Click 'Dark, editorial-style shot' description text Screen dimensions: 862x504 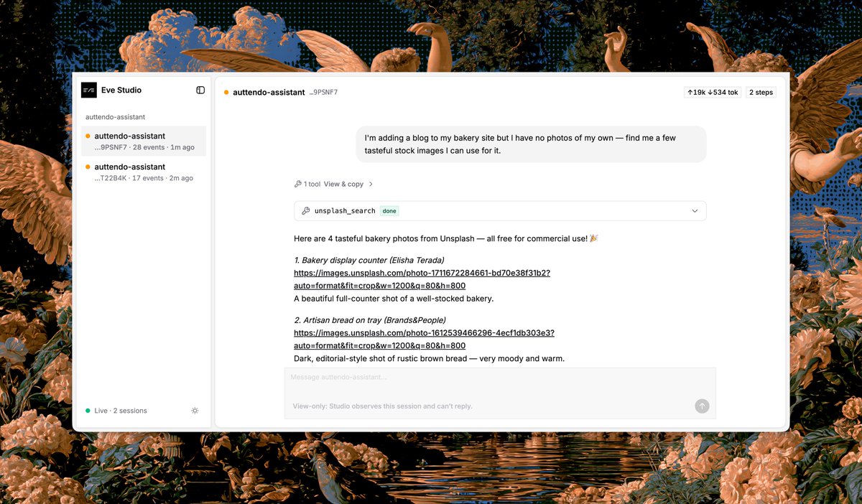coord(429,358)
